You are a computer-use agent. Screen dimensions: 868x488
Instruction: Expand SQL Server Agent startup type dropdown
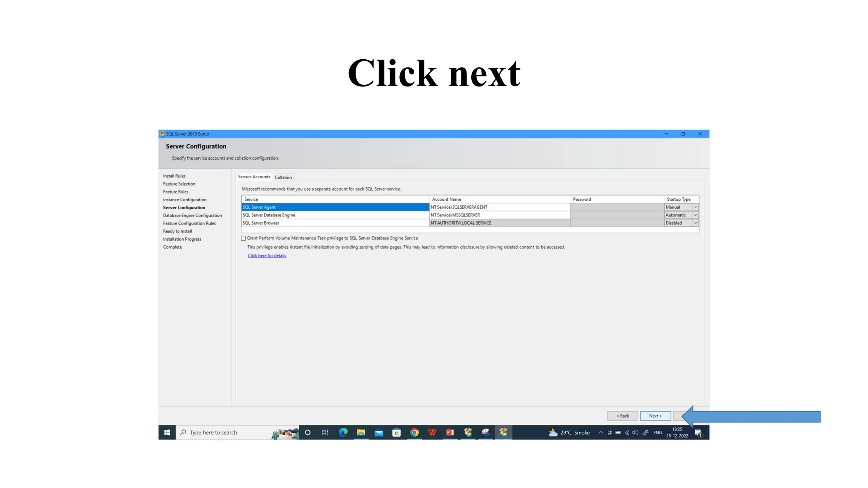(695, 208)
